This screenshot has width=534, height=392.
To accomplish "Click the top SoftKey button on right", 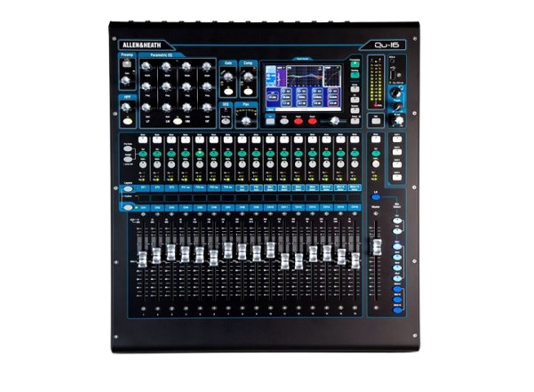I will coord(397,140).
